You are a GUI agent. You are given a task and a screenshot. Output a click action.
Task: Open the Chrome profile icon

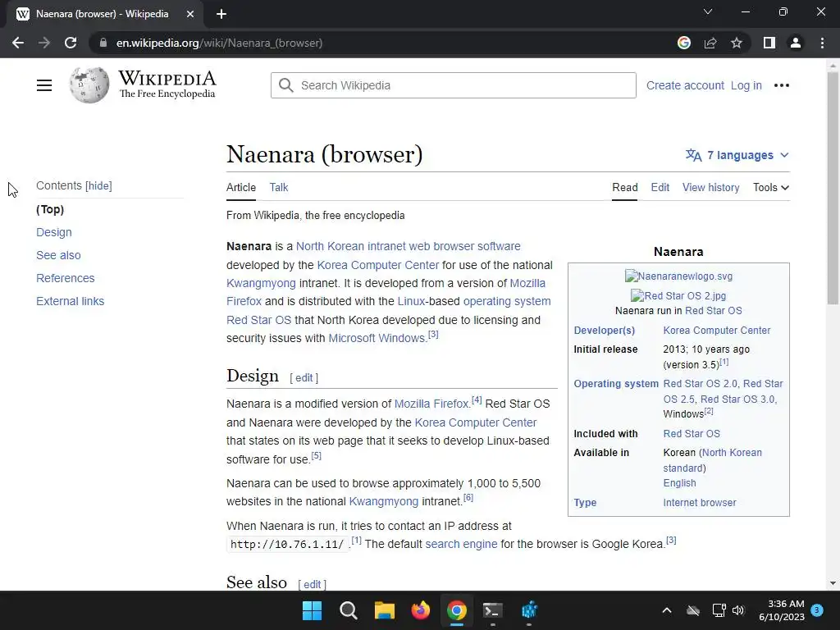(796, 43)
